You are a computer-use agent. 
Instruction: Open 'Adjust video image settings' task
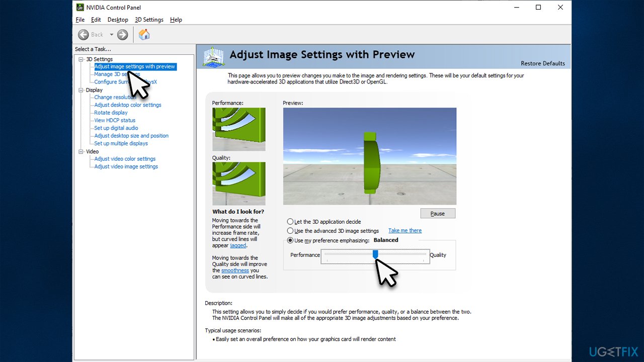[126, 166]
